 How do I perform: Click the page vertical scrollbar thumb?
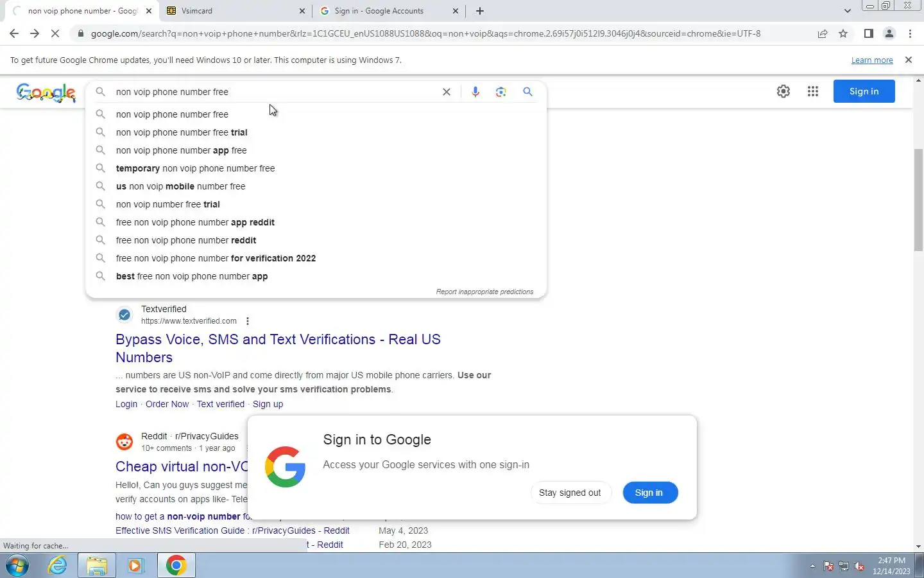click(x=918, y=200)
